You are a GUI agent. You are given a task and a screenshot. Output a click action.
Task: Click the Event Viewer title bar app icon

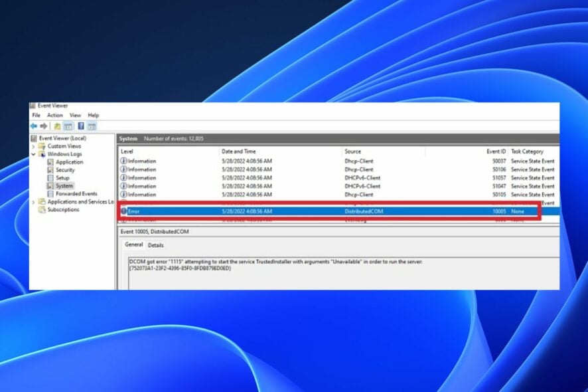(x=33, y=106)
